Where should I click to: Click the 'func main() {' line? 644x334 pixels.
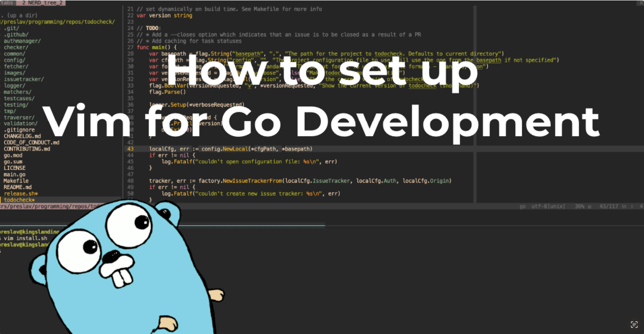click(157, 47)
